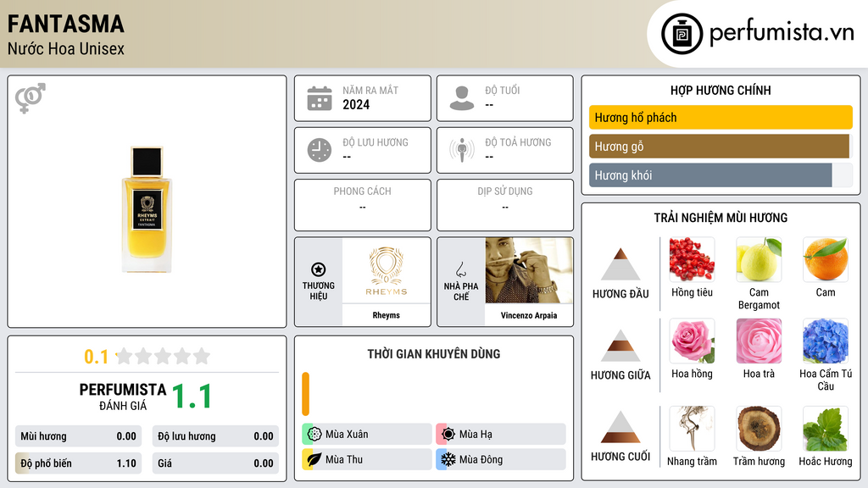
Task: Click the Vincenzo Arpaia name link
Action: click(529, 315)
